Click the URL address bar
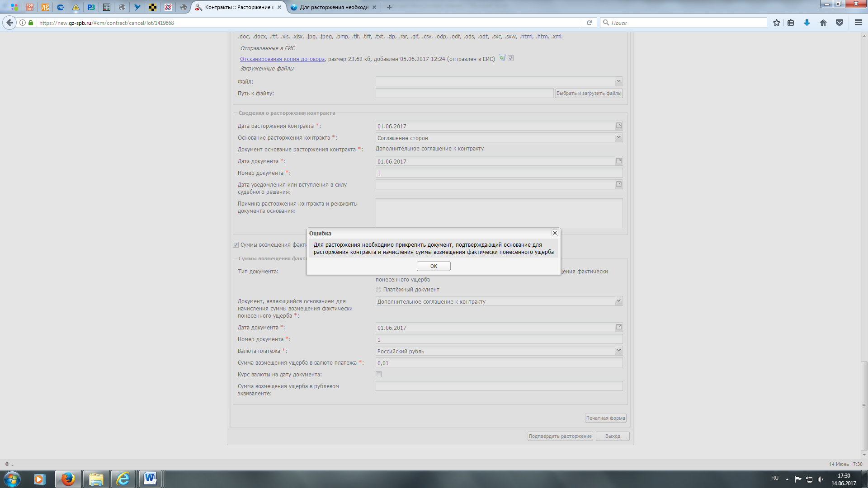 coord(309,23)
